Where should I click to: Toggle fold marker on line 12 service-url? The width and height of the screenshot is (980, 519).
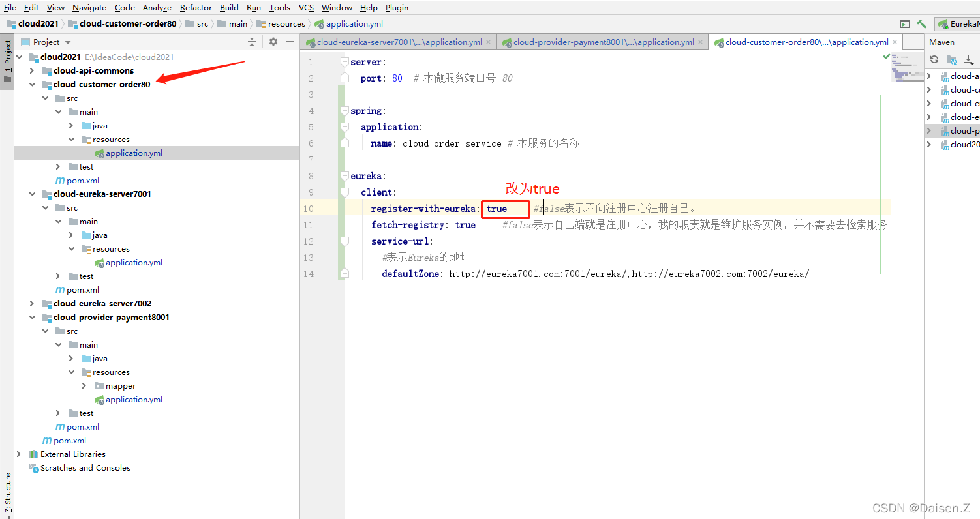pos(345,241)
